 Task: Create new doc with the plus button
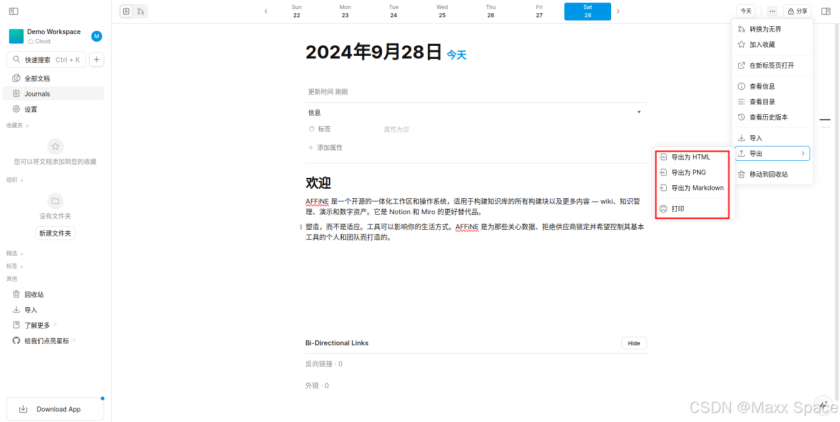click(x=96, y=59)
